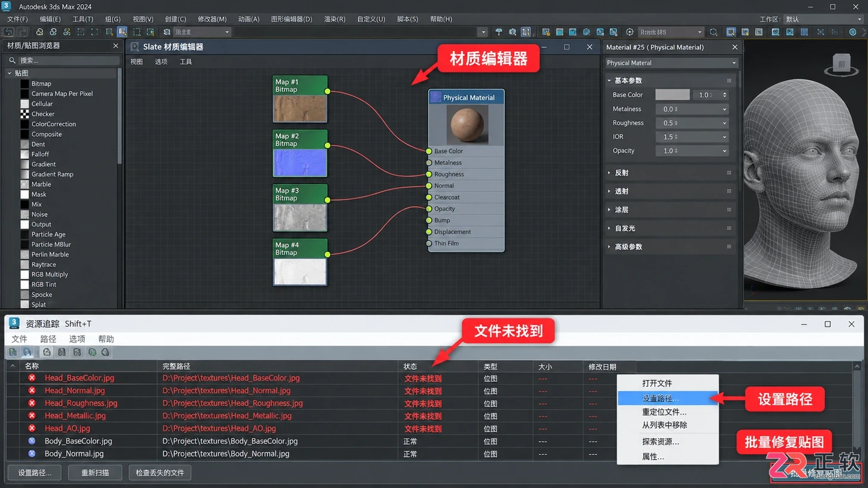Screen dimensions: 868x488
Task: Click the Roughness input socket on node
Action: (x=429, y=174)
